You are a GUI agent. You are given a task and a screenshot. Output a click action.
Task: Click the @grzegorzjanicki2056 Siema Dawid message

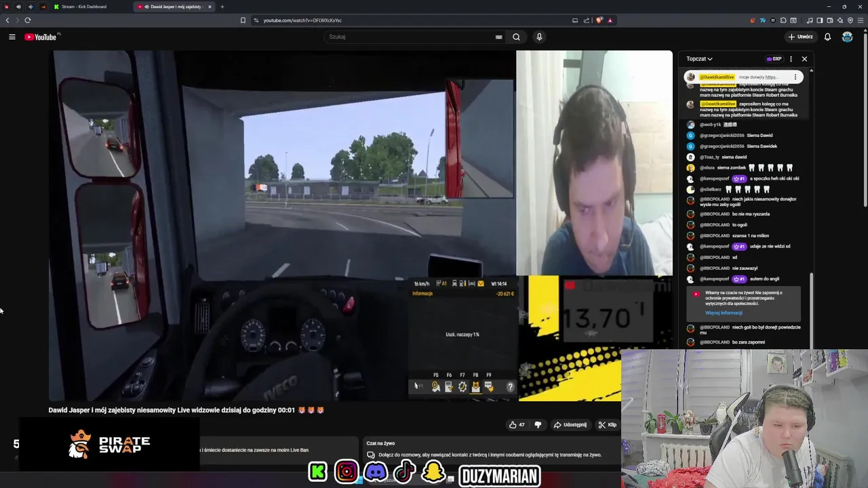point(736,135)
